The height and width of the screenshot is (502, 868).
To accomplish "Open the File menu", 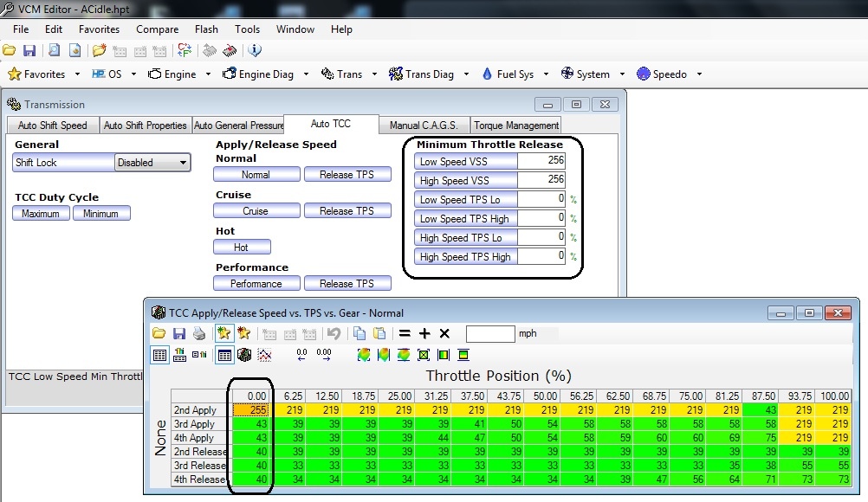I will tap(21, 29).
